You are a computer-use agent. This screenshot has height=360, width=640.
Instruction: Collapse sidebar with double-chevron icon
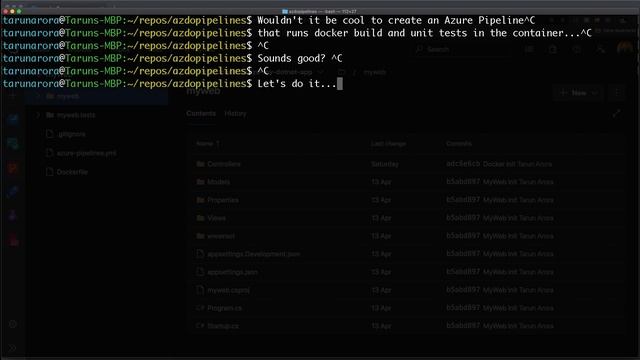(13, 348)
